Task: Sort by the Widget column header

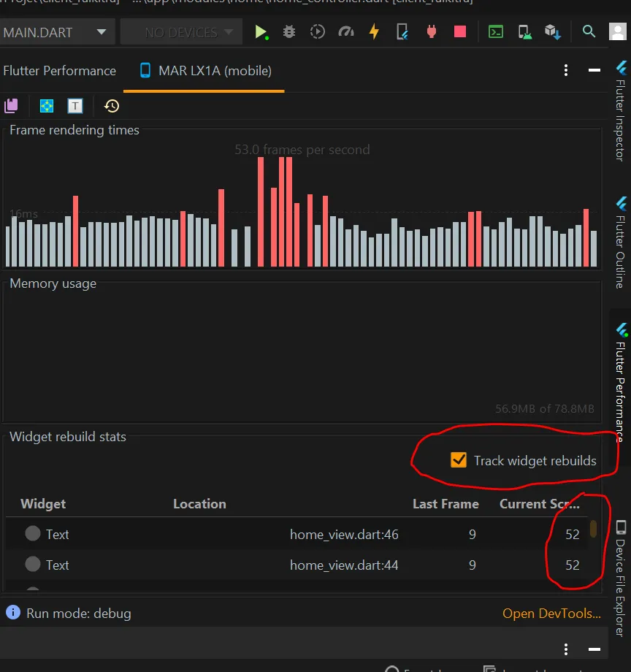Action: pyautogui.click(x=43, y=504)
